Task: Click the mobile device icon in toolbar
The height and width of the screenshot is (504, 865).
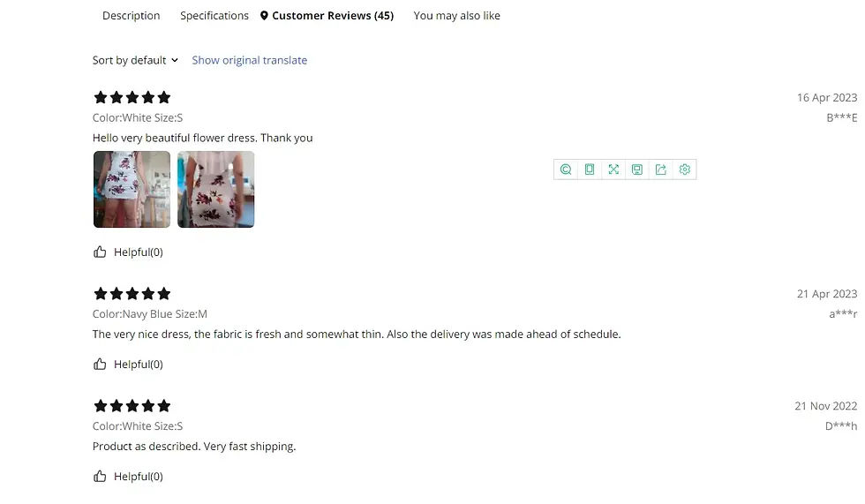Action: (590, 169)
